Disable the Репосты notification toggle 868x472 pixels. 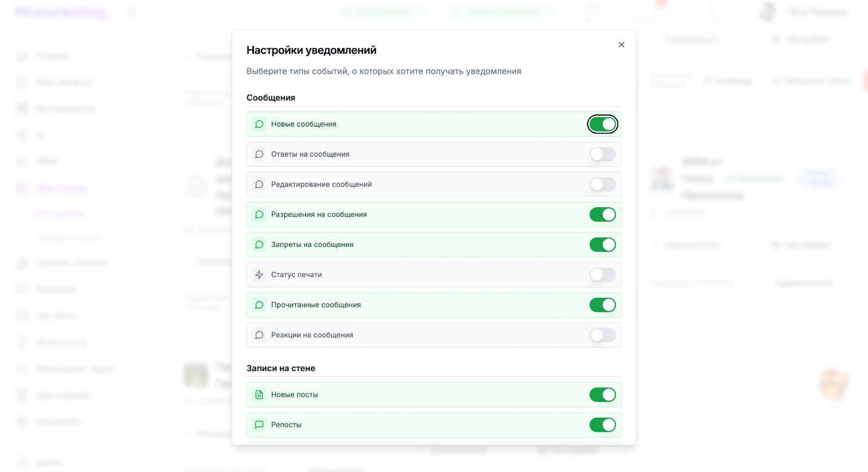tap(603, 425)
